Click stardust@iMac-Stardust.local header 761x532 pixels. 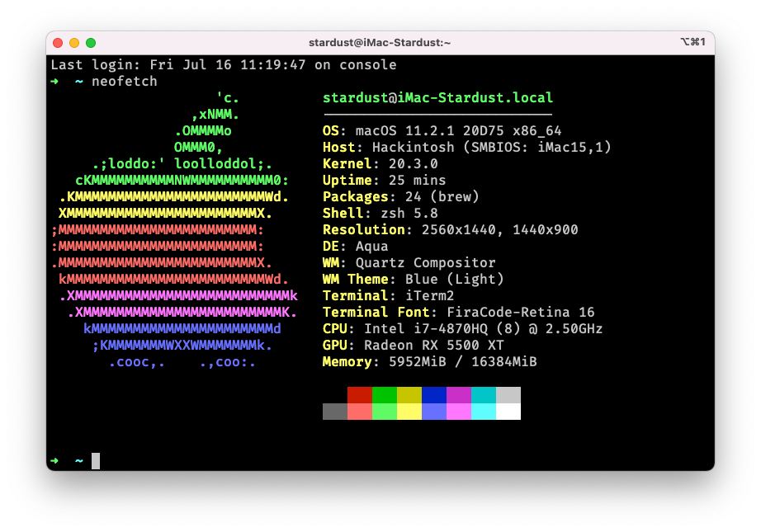click(437, 98)
